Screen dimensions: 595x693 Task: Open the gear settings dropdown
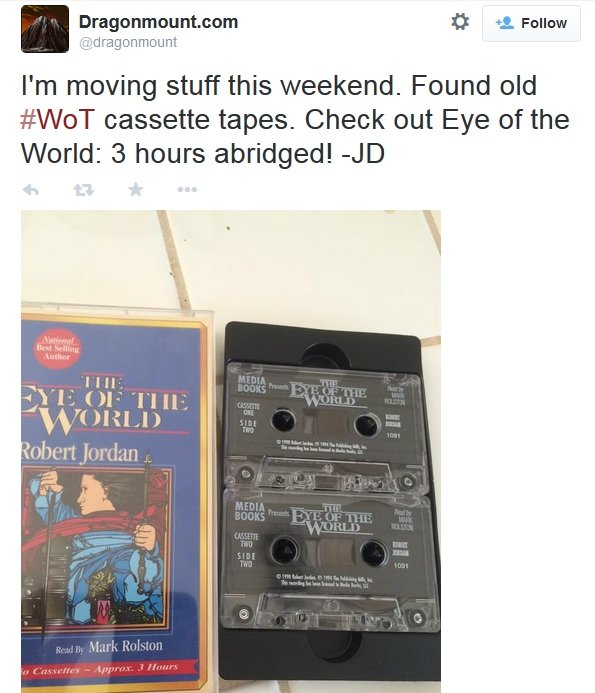460,22
